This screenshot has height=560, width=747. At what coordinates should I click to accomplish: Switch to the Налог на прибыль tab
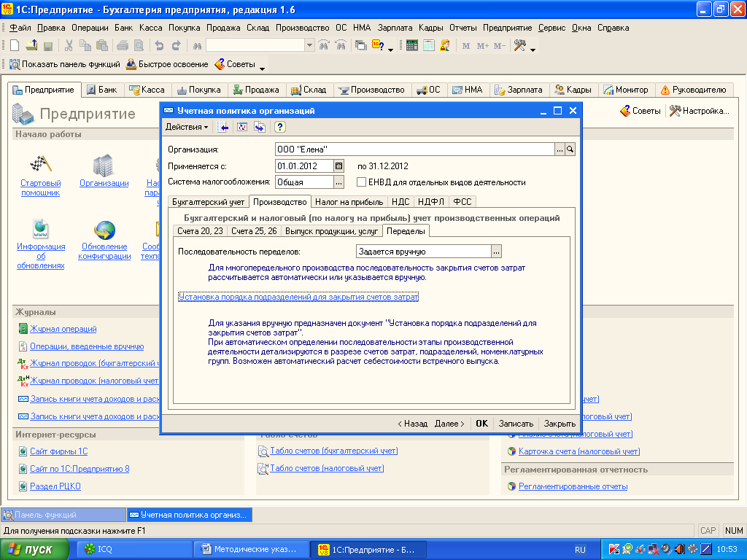(x=349, y=202)
